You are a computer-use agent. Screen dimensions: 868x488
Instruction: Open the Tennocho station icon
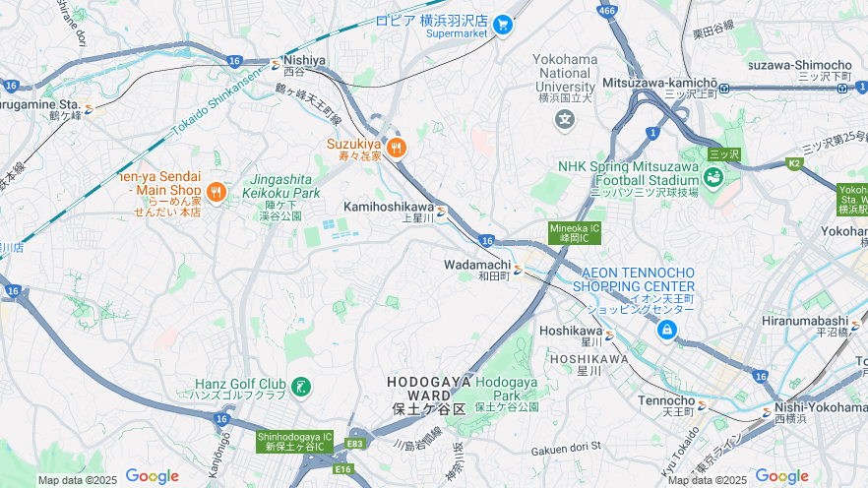702,405
